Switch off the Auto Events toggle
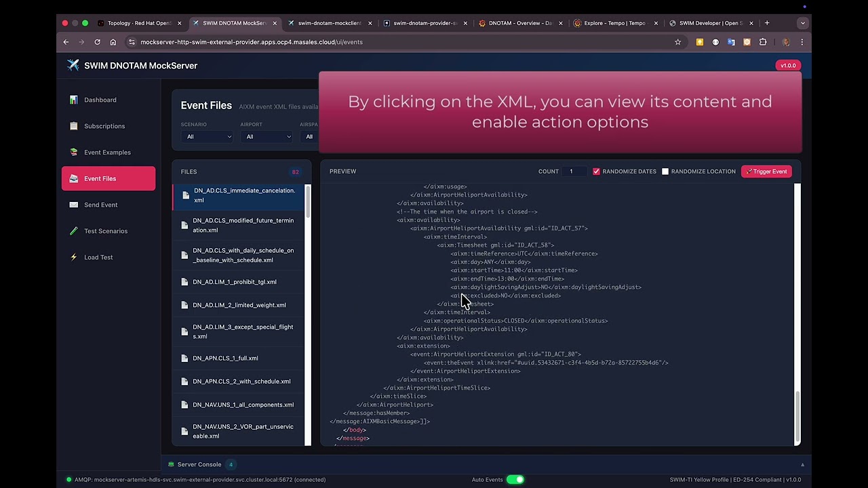This screenshot has height=488, width=868. 515,480
